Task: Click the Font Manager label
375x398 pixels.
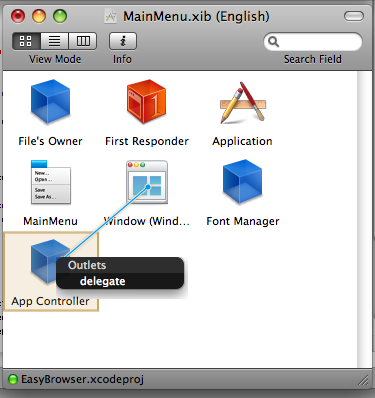Action: pyautogui.click(x=243, y=221)
